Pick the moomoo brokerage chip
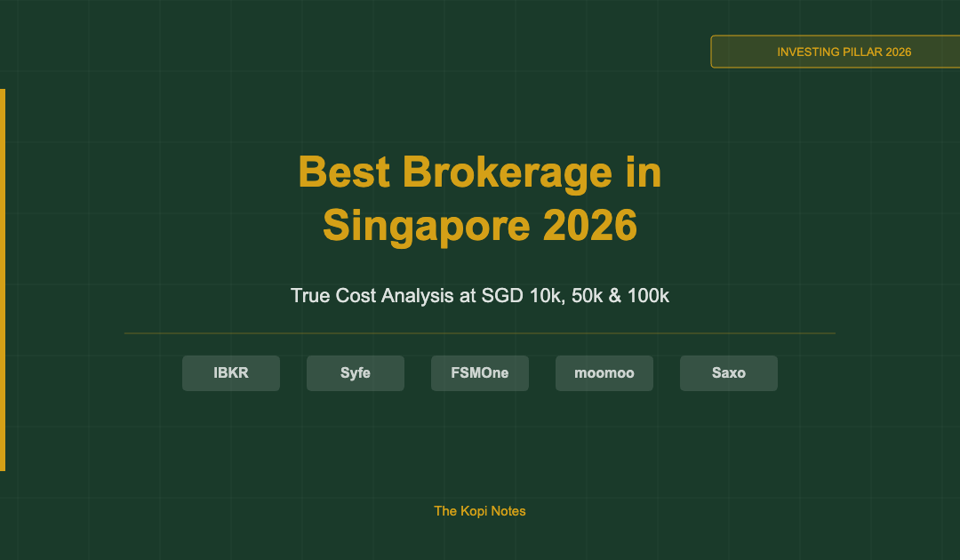The image size is (960, 560). (x=604, y=372)
